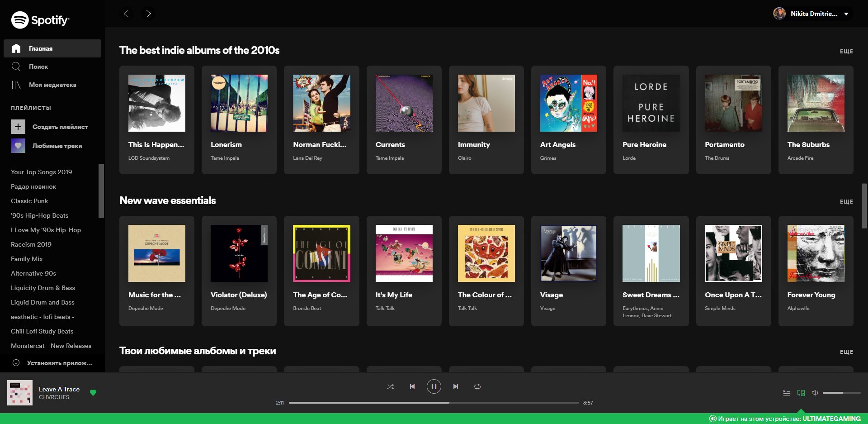Image resolution: width=868 pixels, height=424 pixels.
Task: Open This Is Happening album cover
Action: [157, 103]
